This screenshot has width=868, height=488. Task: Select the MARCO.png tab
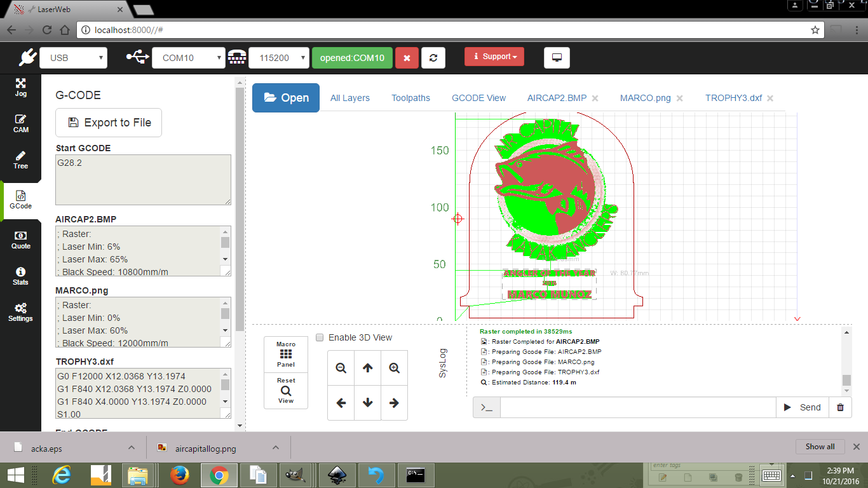click(x=645, y=98)
